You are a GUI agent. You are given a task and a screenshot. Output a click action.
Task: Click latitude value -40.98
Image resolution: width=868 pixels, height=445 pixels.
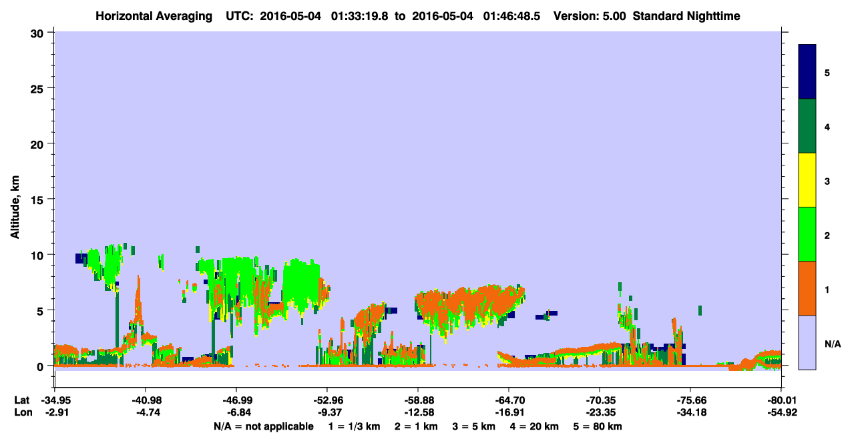click(x=145, y=400)
